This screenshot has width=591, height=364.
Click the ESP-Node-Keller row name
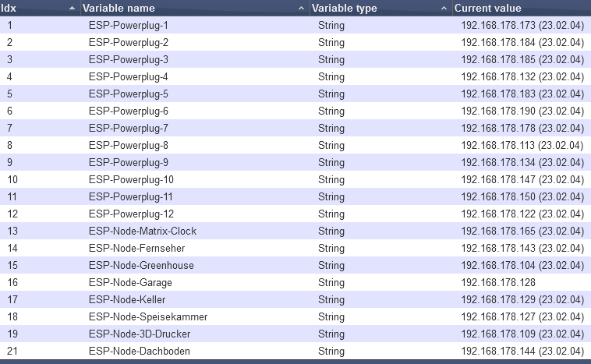click(127, 300)
